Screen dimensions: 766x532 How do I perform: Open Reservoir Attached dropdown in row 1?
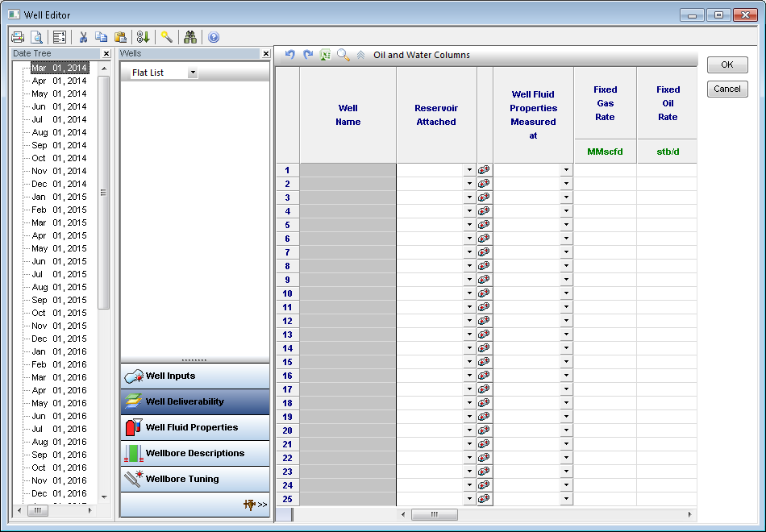[469, 170]
